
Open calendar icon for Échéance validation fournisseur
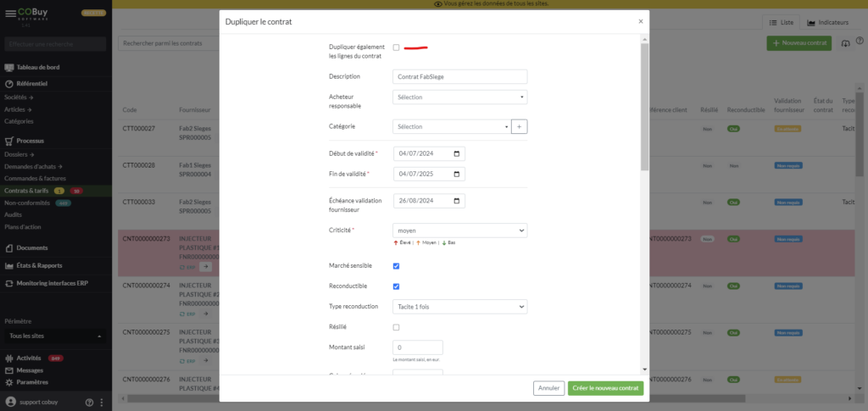pyautogui.click(x=457, y=202)
